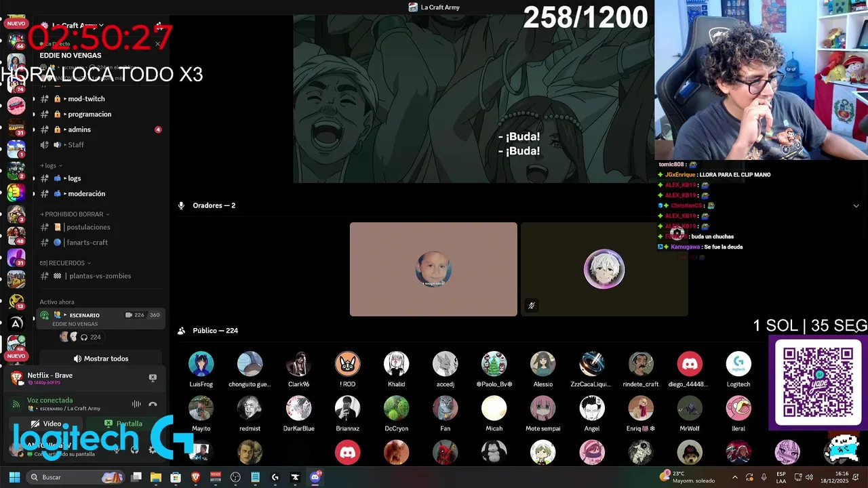Open Khalid's audience avatar

(x=396, y=364)
